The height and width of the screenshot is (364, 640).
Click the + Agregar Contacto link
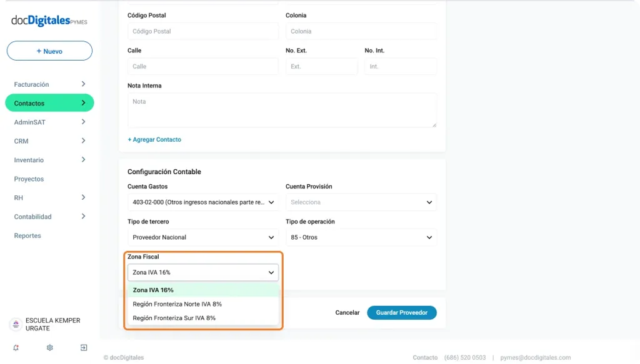[154, 140]
